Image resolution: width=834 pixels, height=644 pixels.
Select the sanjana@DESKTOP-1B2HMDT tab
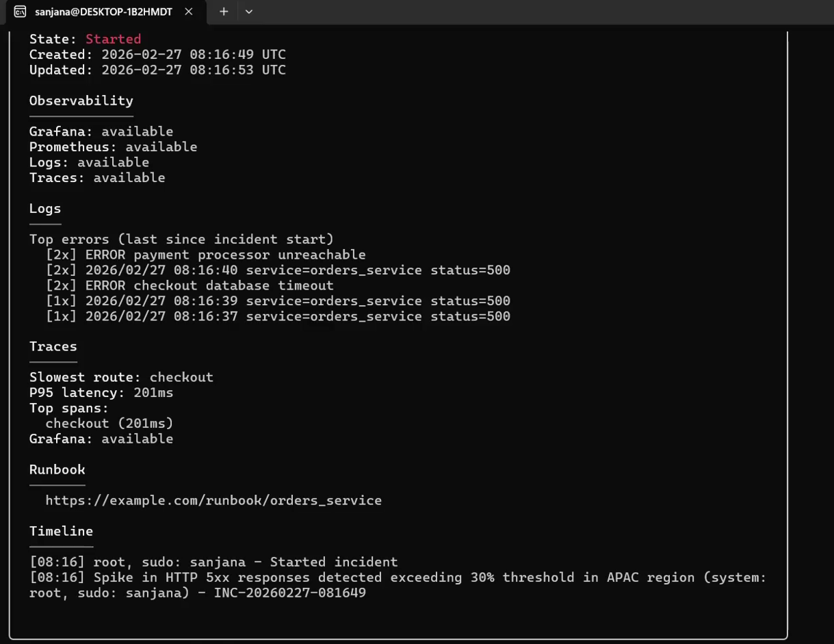click(104, 12)
